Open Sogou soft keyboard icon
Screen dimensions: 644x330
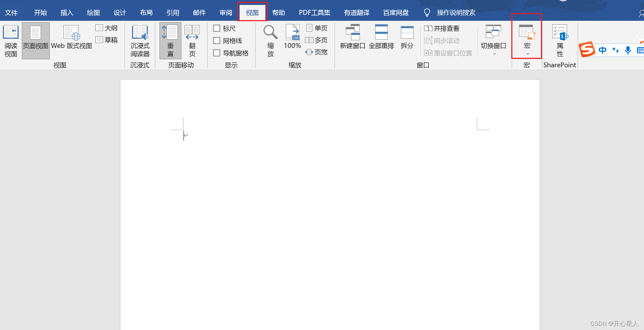click(640, 50)
